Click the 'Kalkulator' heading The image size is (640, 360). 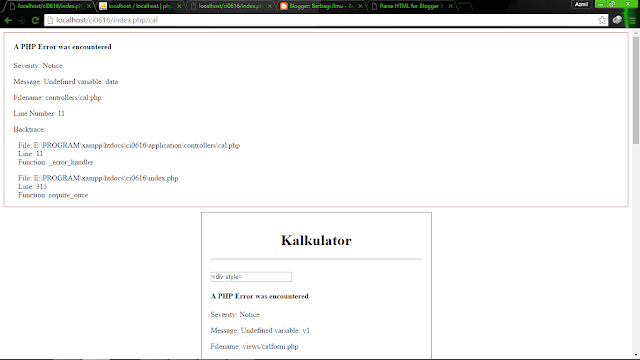(316, 240)
